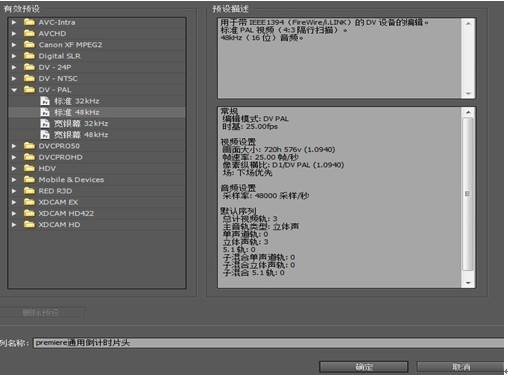Click the sequence name input field

coord(269,343)
